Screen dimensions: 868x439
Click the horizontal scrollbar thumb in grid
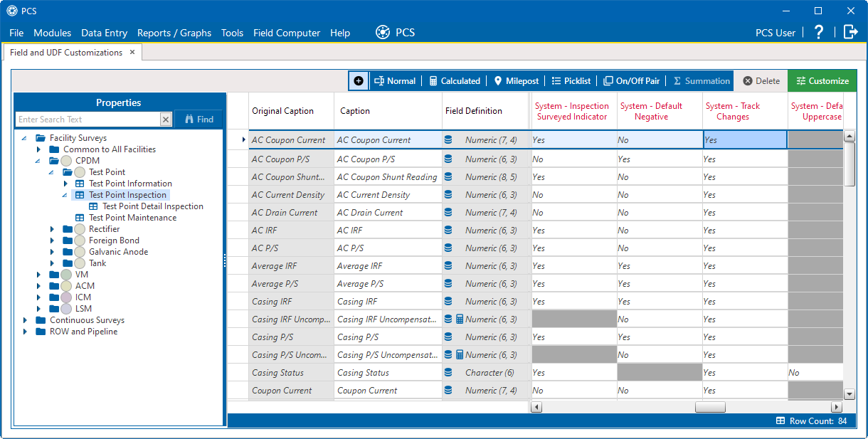pyautogui.click(x=710, y=407)
